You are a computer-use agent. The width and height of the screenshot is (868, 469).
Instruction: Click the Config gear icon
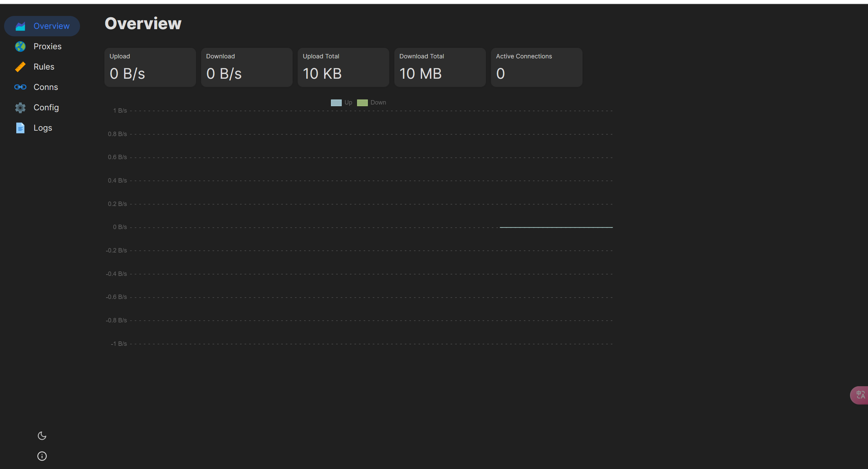pyautogui.click(x=20, y=108)
